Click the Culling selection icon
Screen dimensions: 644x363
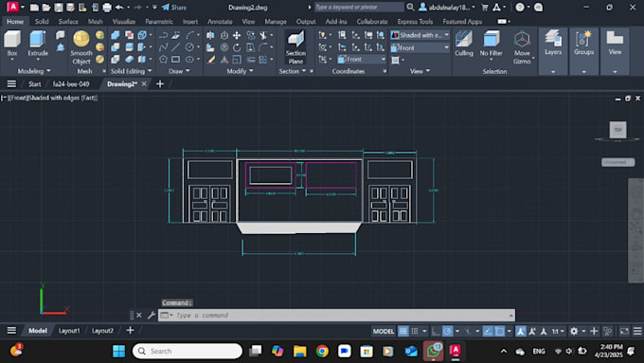pyautogui.click(x=464, y=44)
